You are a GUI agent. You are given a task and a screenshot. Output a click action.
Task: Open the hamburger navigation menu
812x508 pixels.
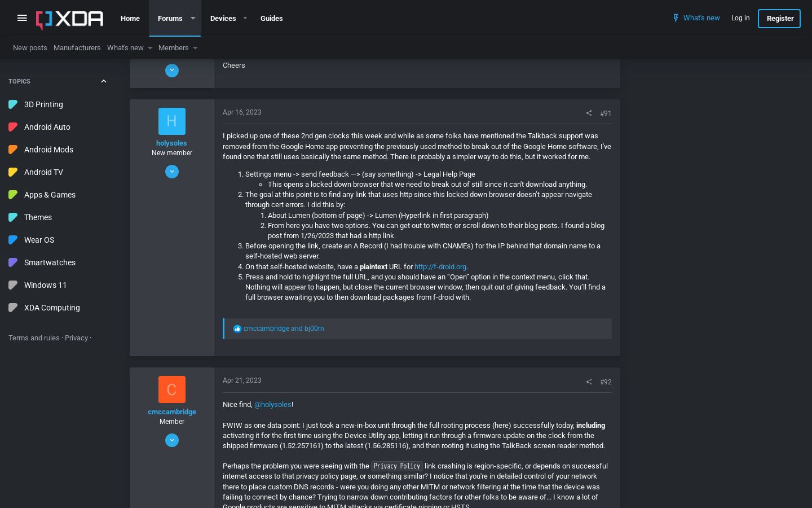[x=22, y=18]
